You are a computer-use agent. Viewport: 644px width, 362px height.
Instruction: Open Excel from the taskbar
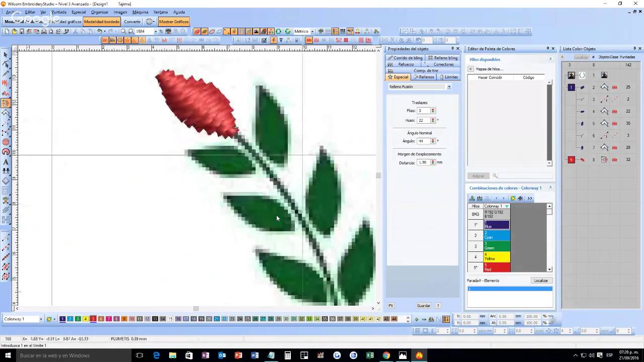pos(370,355)
